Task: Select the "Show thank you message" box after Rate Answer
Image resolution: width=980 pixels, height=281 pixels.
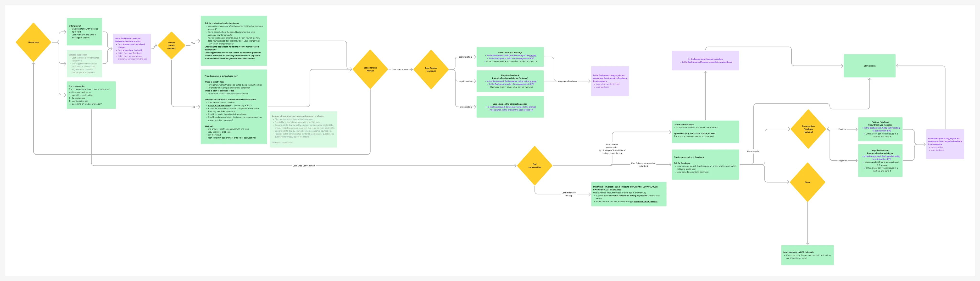Action: (510, 57)
